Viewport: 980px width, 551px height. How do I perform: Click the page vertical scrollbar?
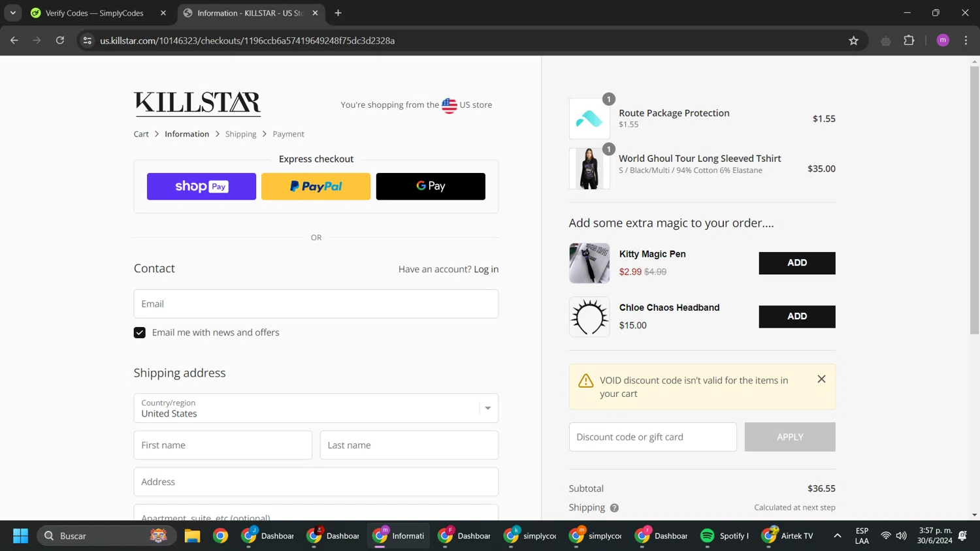pyautogui.click(x=974, y=200)
